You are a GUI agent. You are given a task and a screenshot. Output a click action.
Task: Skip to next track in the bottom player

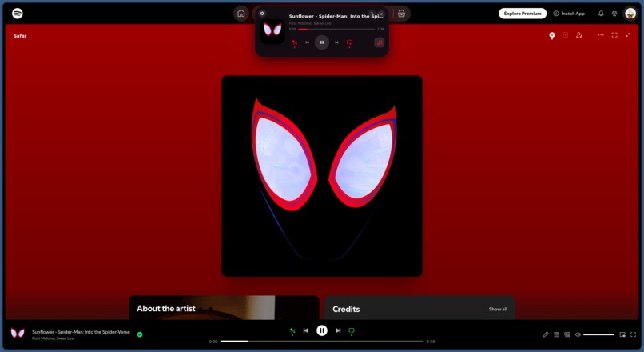(x=338, y=330)
